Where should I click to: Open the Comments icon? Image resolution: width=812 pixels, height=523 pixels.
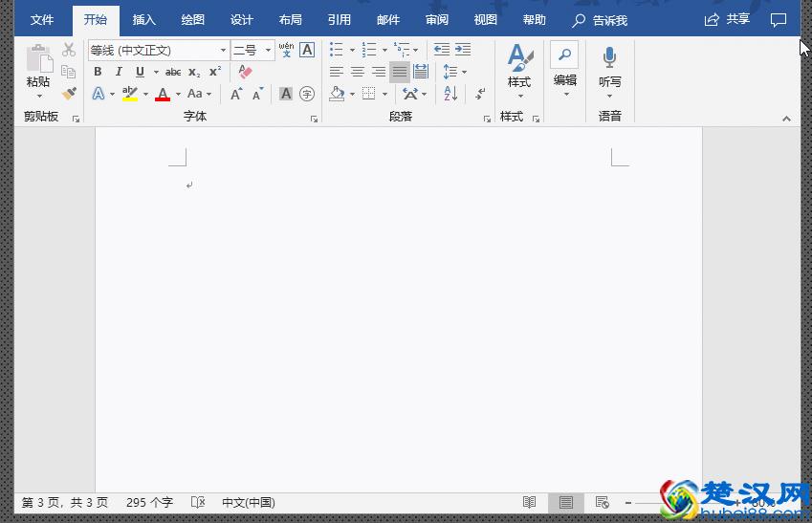click(779, 20)
